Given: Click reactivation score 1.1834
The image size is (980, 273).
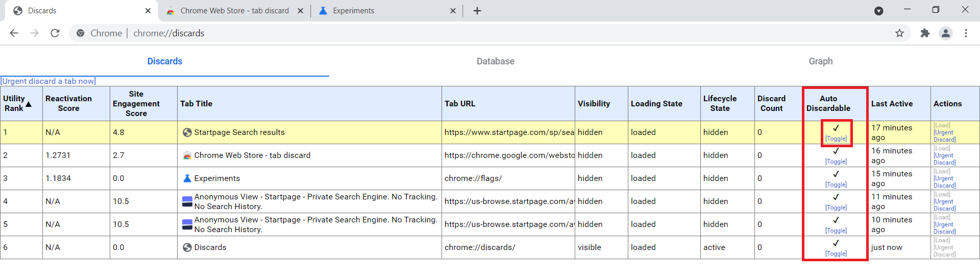Looking at the screenshot, I should click(x=76, y=178).
